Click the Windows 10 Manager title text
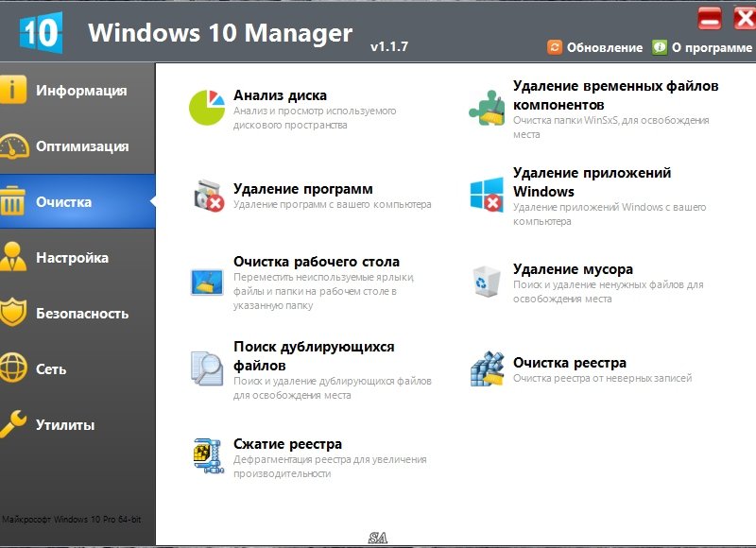Screen dimensions: 756x548 [220, 33]
